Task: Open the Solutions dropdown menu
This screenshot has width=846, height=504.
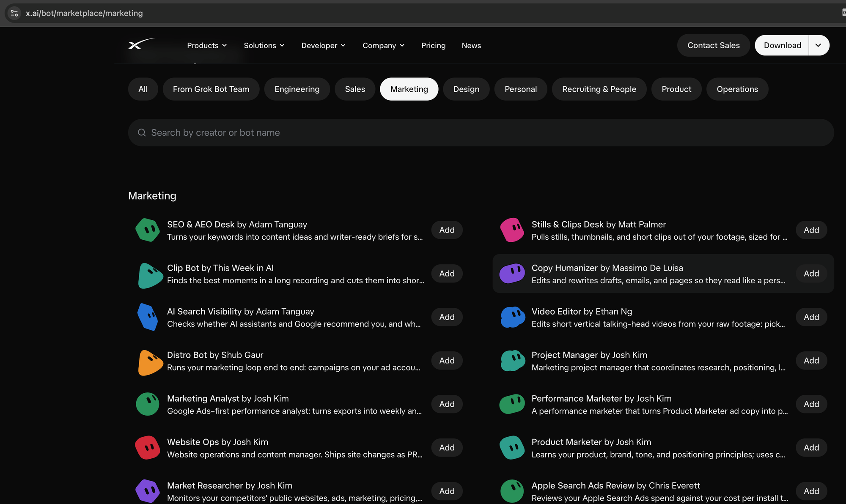Action: click(x=264, y=45)
